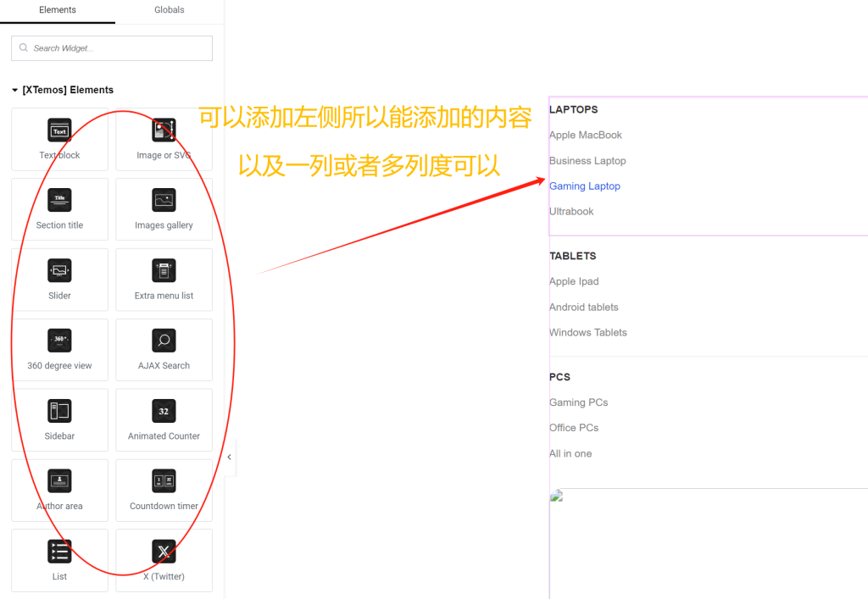Pick the Countdown timer widget icon
868x599 pixels.
pyautogui.click(x=164, y=480)
